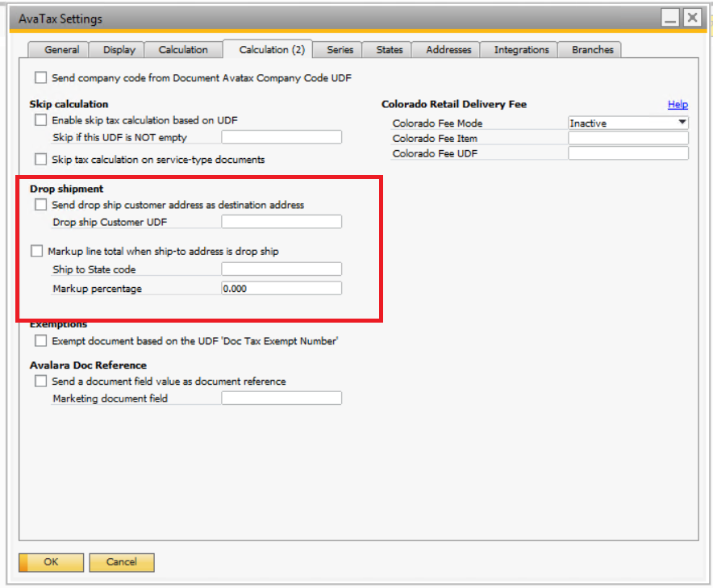Viewport: 713px width, 588px height.
Task: Click the Drop shipment heading
Action: click(x=66, y=189)
